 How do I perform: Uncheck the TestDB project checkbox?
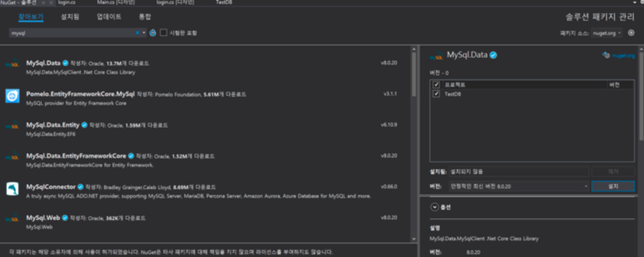tap(436, 94)
